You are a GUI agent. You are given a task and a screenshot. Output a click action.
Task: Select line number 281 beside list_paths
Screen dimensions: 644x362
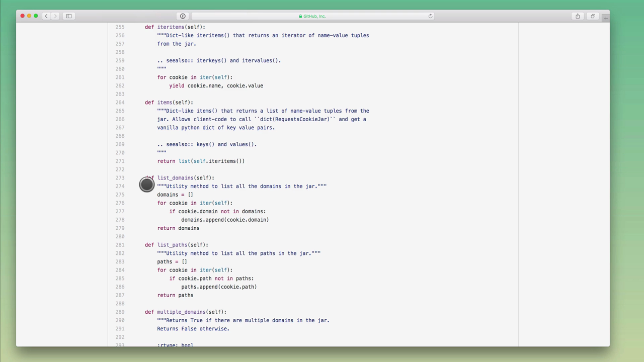click(x=120, y=245)
